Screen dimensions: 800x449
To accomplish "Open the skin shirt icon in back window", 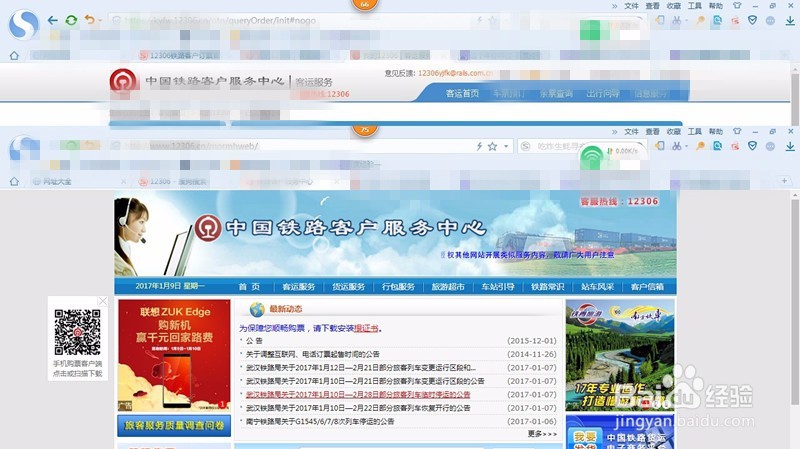I will (737, 6).
